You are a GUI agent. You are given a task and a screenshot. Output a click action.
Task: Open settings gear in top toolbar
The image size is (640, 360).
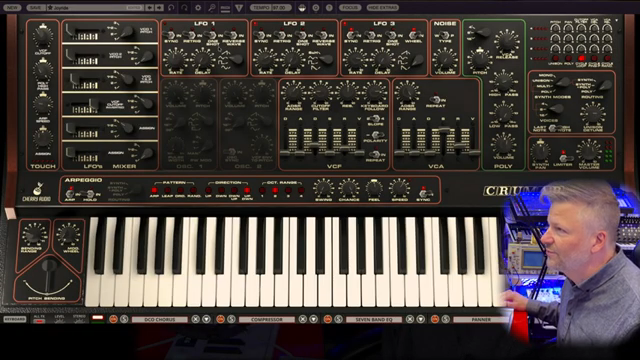tap(198, 7)
